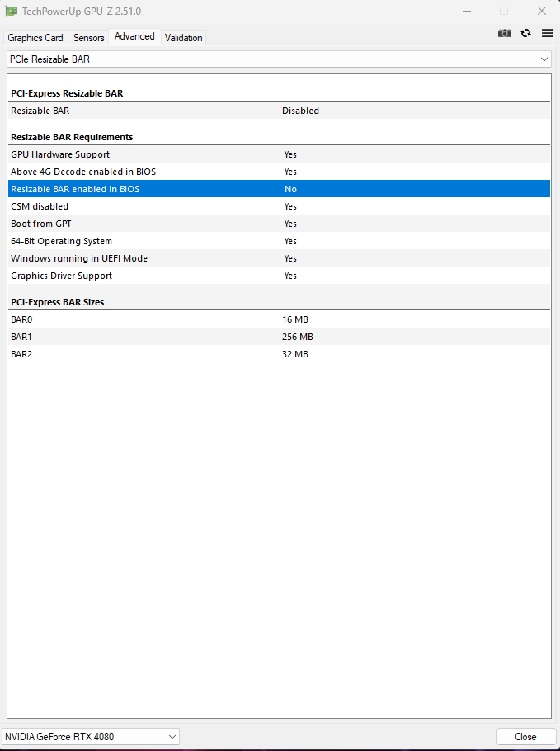The image size is (560, 751).
Task: Open the Validation tab
Action: [183, 38]
